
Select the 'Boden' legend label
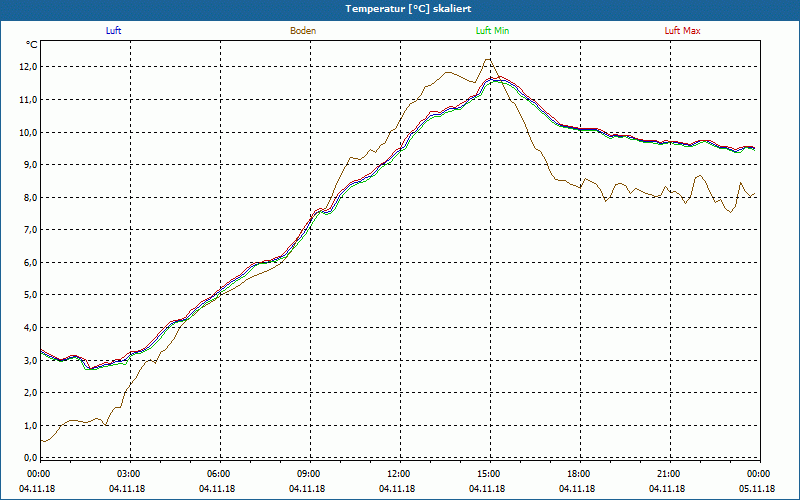303,31
